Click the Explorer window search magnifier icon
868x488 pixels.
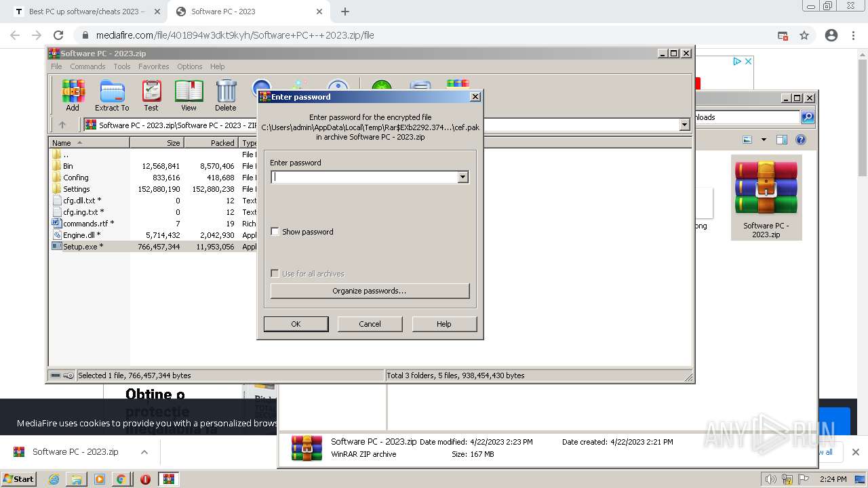[807, 117]
